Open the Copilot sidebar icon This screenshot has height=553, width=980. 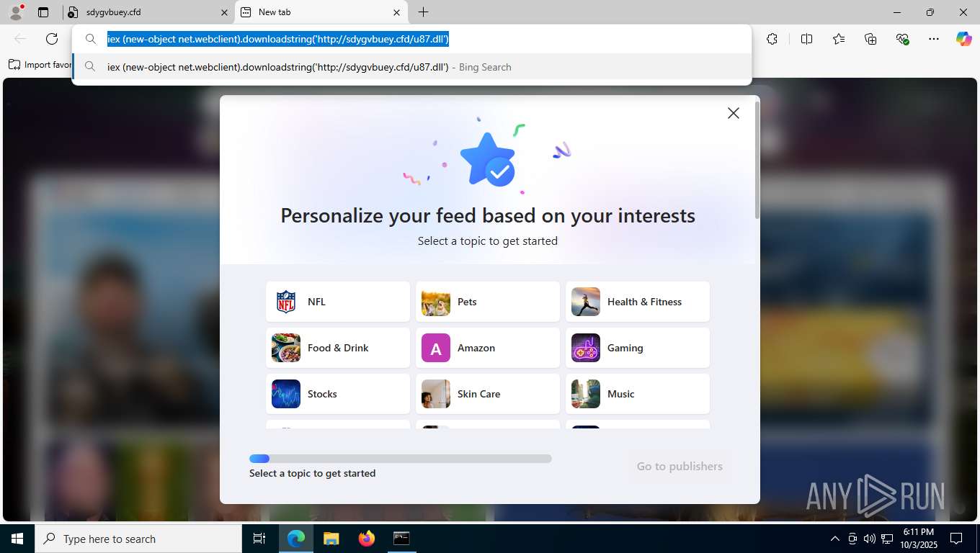coord(964,39)
